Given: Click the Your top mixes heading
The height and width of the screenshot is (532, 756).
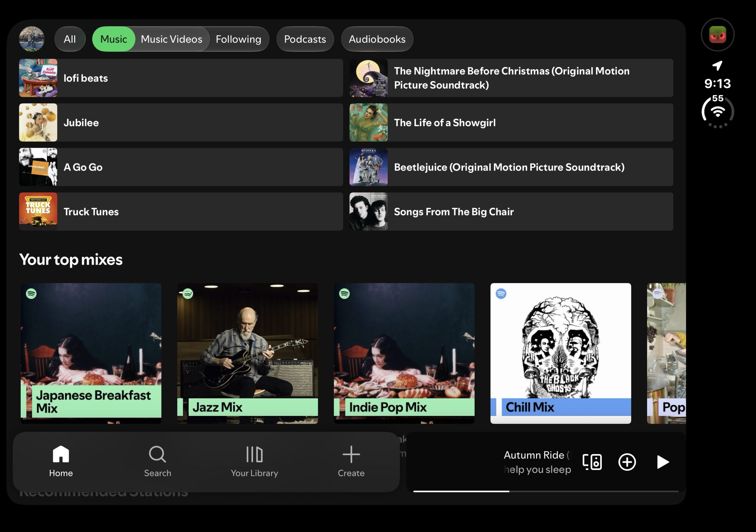Looking at the screenshot, I should (71, 260).
